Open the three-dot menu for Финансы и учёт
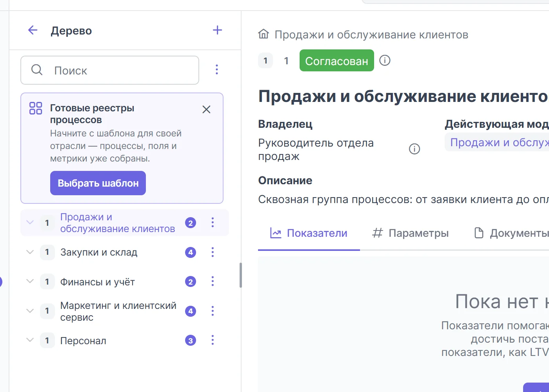549x392 pixels. [213, 281]
